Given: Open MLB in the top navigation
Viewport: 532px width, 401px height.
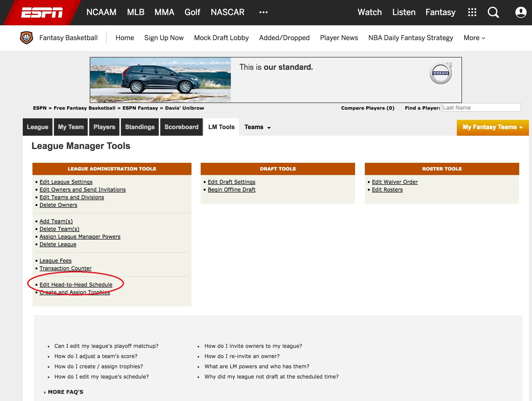Looking at the screenshot, I should [136, 12].
